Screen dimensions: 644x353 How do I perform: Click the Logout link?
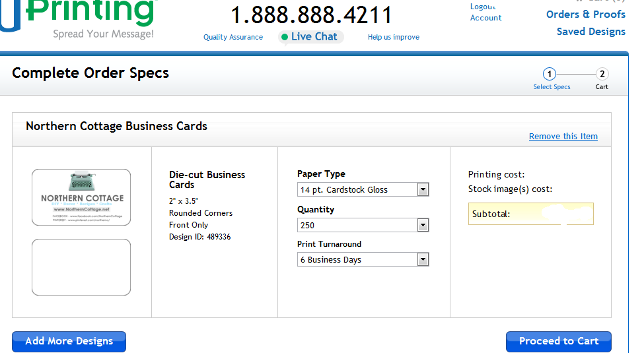pyautogui.click(x=483, y=7)
